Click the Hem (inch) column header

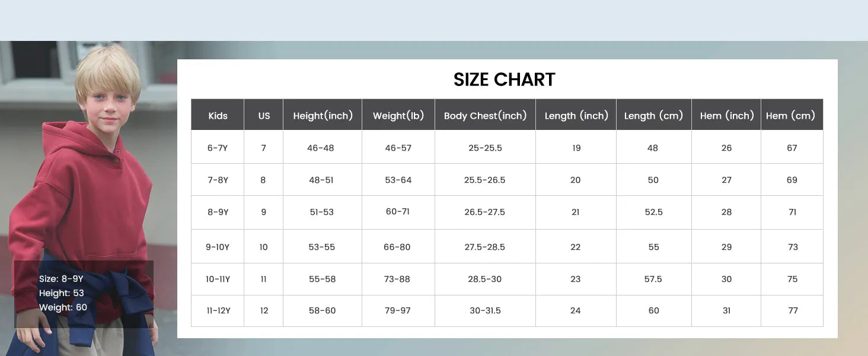[726, 116]
